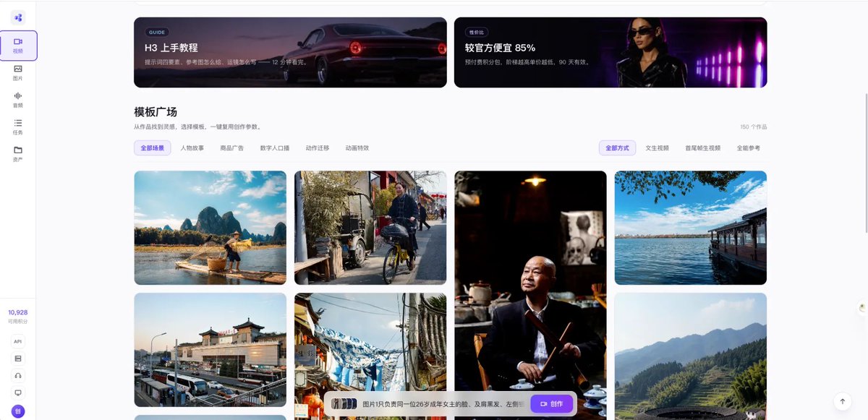The width and height of the screenshot is (868, 420).
Task: Click the API button in the sidebar
Action: click(x=18, y=341)
